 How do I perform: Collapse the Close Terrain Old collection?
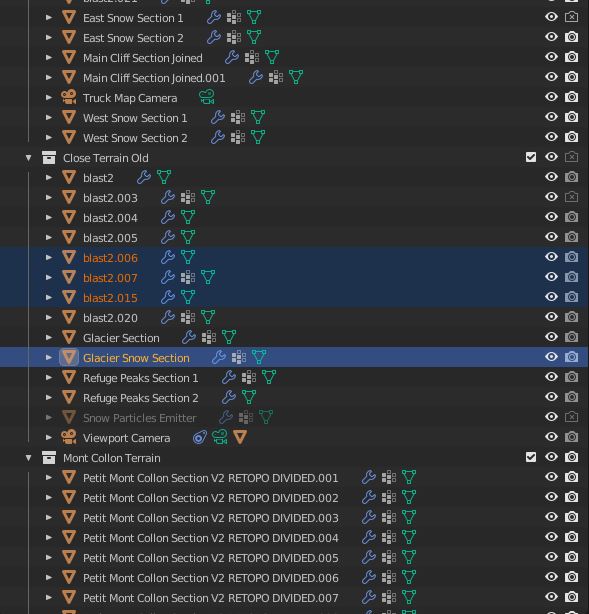point(29,158)
